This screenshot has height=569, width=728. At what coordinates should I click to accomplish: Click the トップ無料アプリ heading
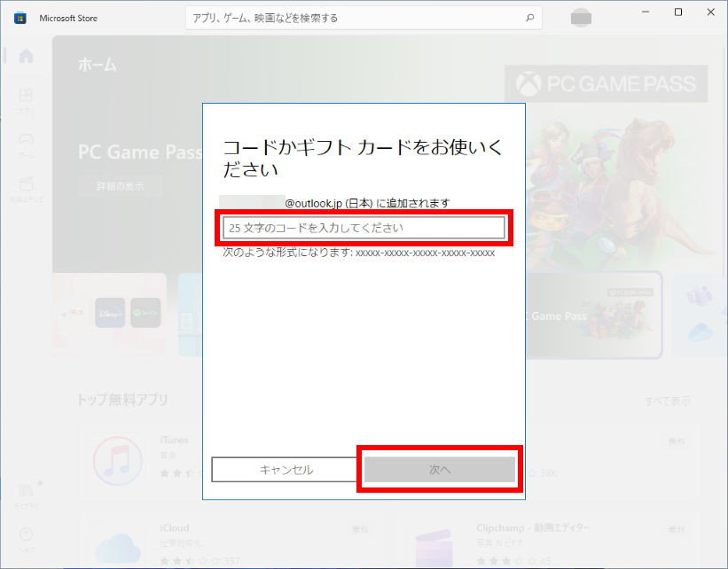[x=122, y=400]
